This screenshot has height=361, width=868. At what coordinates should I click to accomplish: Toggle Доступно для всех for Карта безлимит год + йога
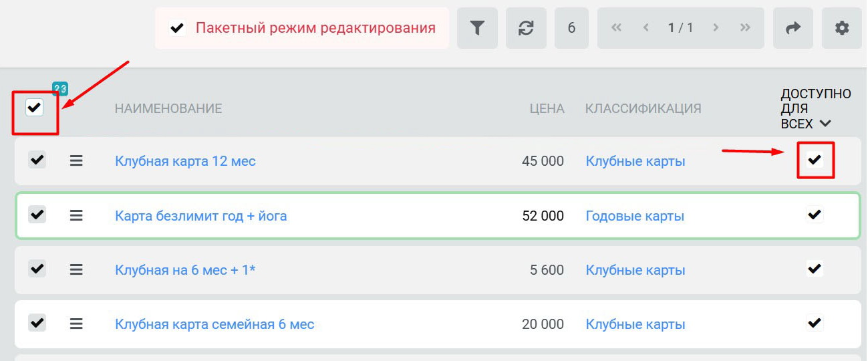coord(815,214)
